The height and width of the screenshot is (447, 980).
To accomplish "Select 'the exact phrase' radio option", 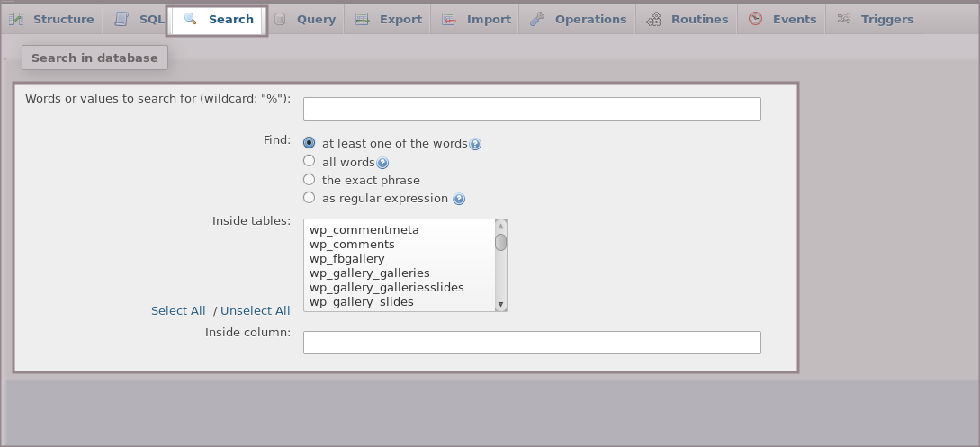I will pyautogui.click(x=310, y=180).
